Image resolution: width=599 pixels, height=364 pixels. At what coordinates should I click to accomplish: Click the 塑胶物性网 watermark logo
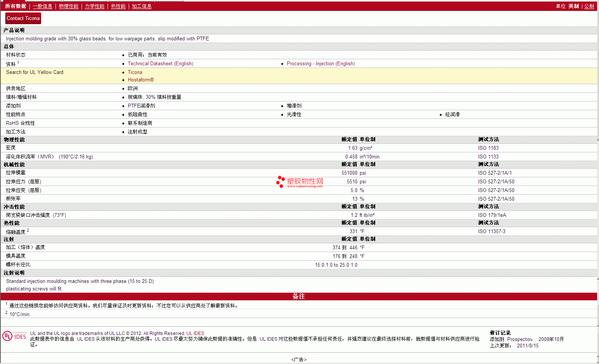[x=300, y=182]
